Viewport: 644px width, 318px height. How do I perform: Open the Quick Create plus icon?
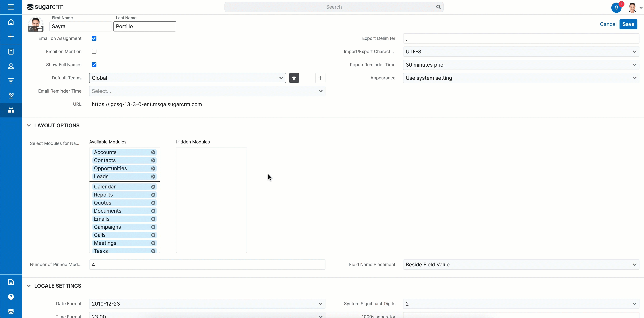point(11,37)
